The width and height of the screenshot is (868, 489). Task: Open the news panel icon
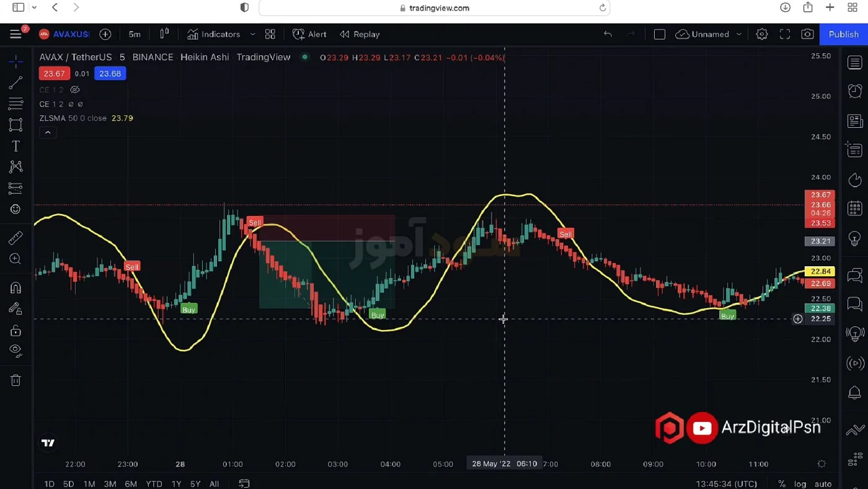[x=855, y=120]
